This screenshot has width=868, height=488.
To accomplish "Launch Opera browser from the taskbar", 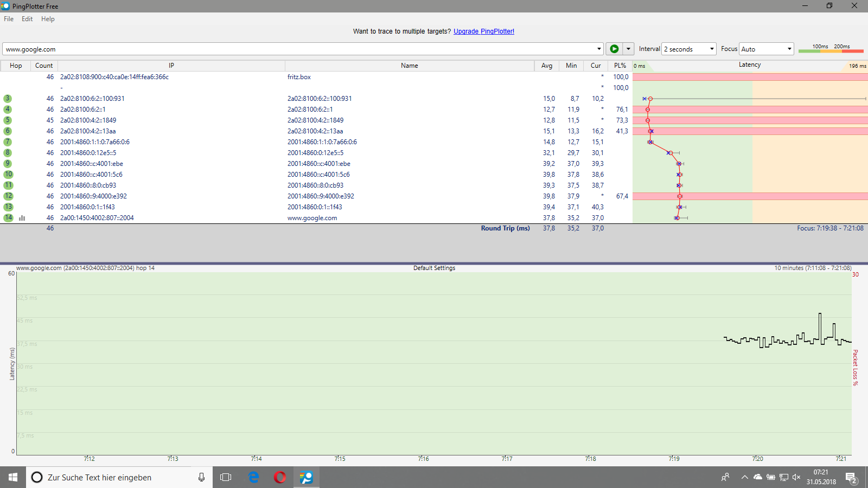I will 280,477.
